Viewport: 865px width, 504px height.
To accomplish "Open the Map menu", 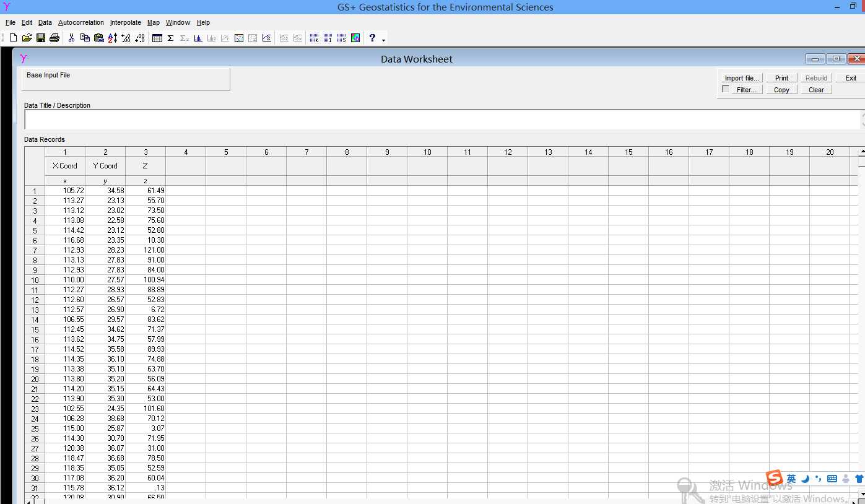I will pos(154,22).
